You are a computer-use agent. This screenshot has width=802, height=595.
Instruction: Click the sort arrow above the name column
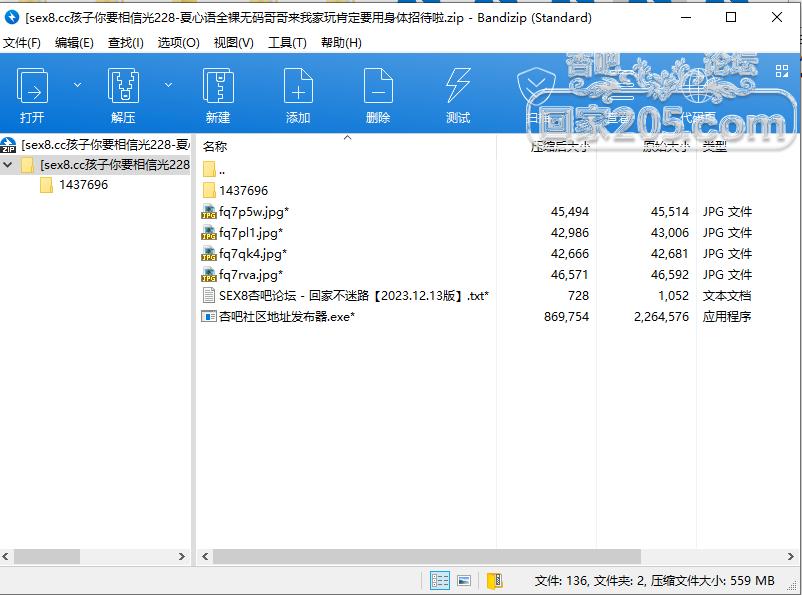click(347, 138)
